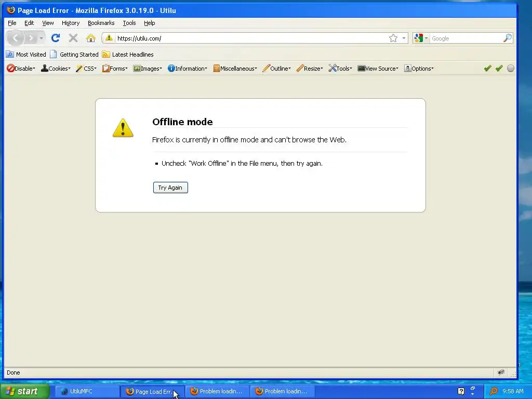Click the offline mode icon in status bar
Image resolution: width=532 pixels, height=399 pixels.
coord(501,372)
